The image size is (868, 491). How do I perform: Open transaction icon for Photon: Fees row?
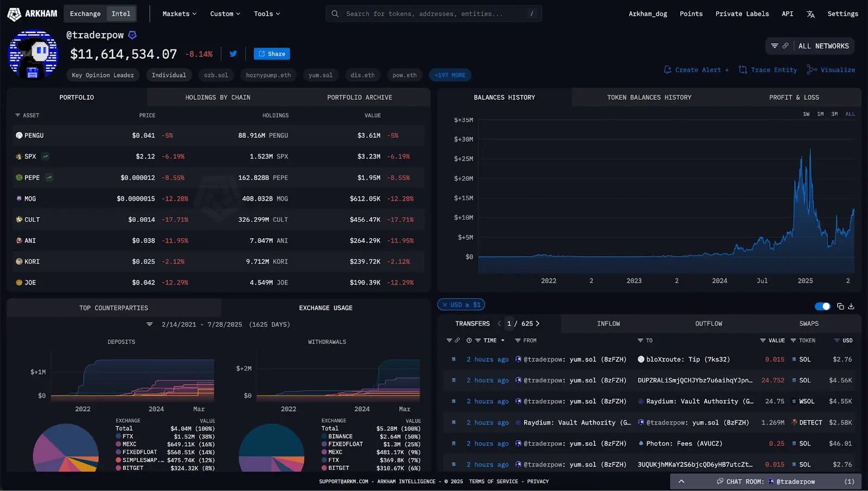(x=454, y=443)
